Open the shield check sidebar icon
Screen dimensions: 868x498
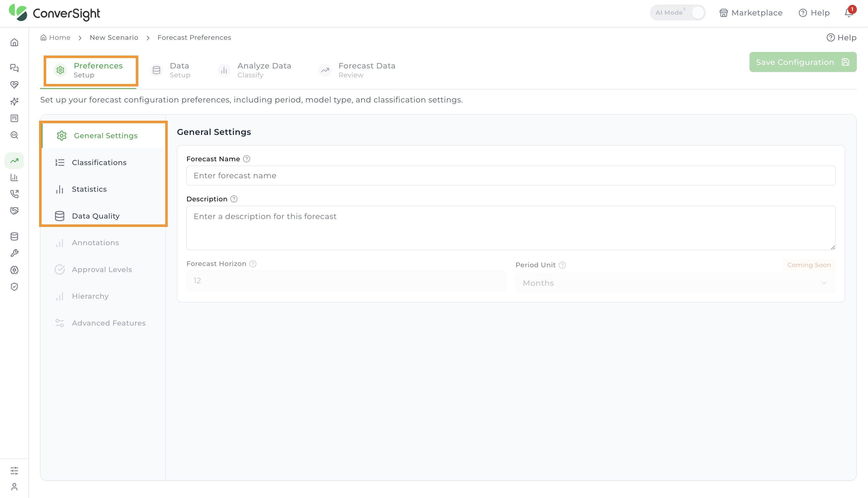click(x=14, y=287)
